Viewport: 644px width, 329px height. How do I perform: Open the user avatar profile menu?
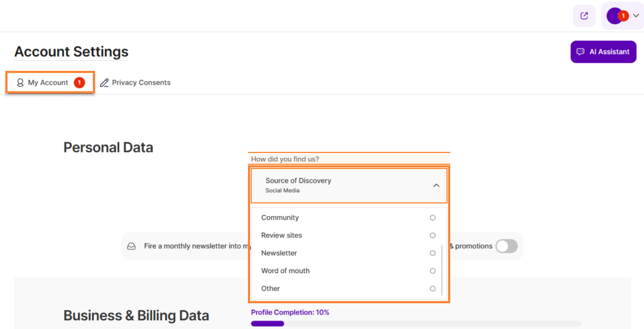pos(613,16)
